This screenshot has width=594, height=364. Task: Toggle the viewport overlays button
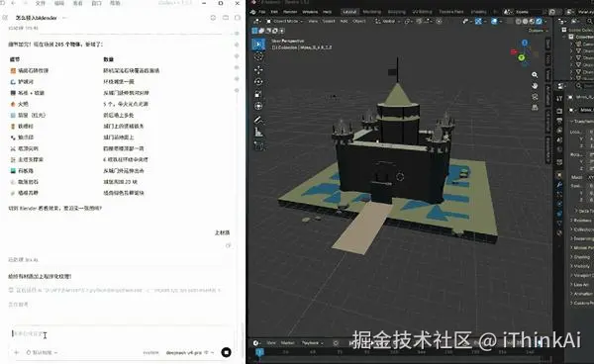point(494,21)
